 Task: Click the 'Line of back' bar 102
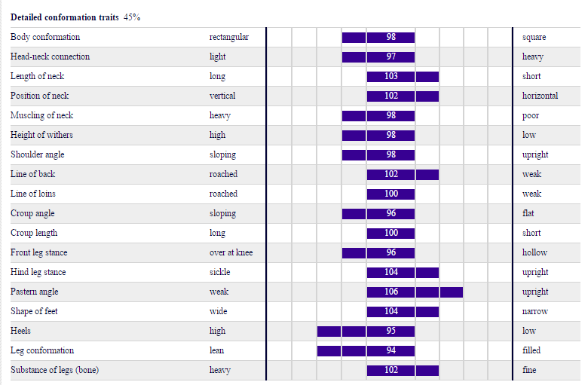click(403, 174)
